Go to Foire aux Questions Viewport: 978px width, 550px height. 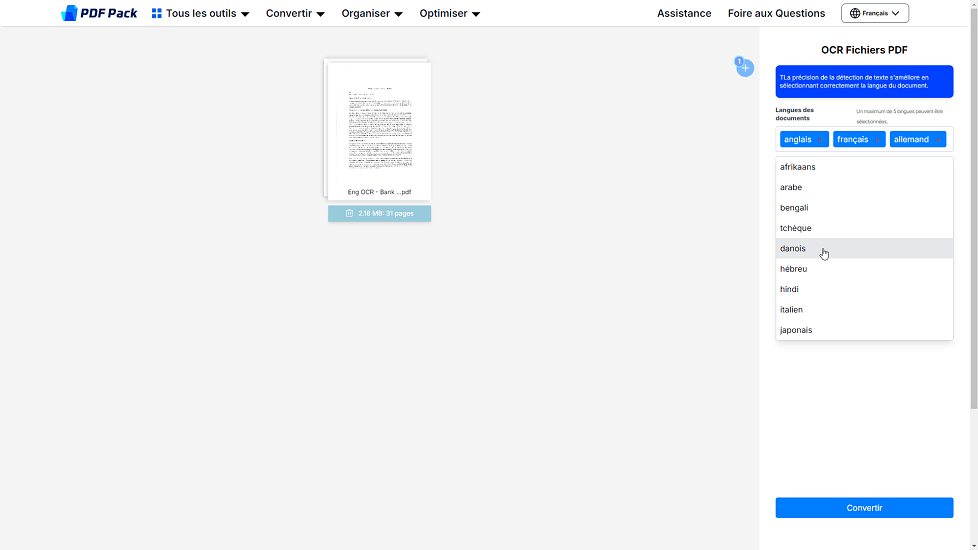coord(776,13)
